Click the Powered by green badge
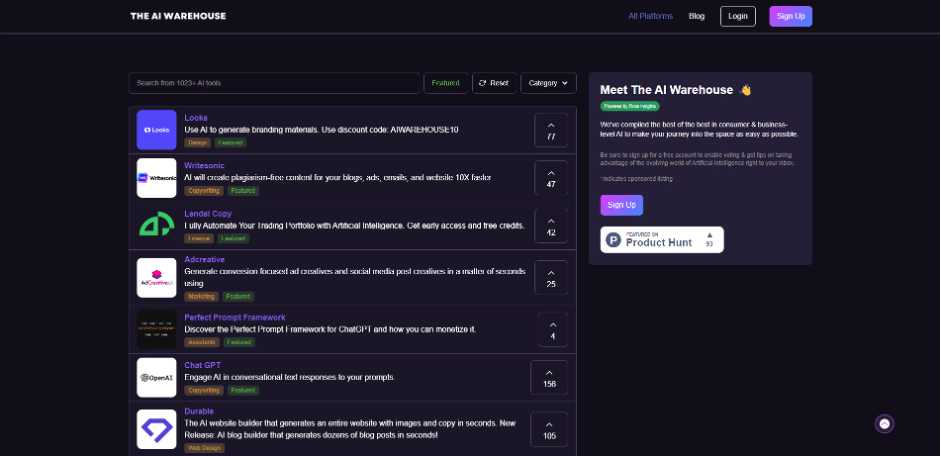The height and width of the screenshot is (456, 941). click(630, 106)
